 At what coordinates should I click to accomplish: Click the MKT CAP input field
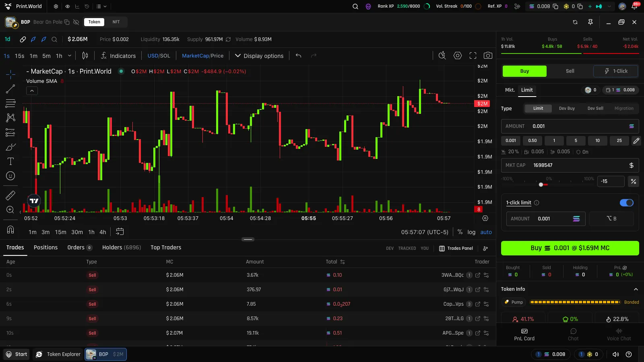click(x=570, y=165)
